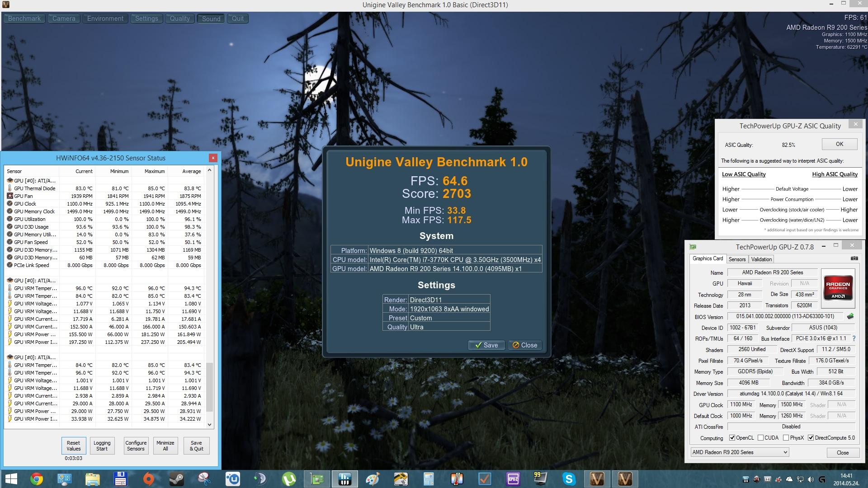Click Save & Quit in HWiNFO
The height and width of the screenshot is (488, 868).
point(196,446)
